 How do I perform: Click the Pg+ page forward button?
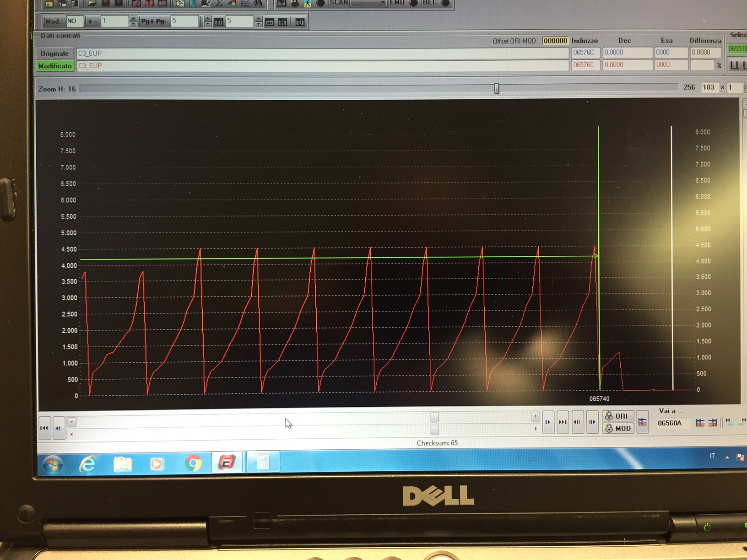click(x=147, y=21)
